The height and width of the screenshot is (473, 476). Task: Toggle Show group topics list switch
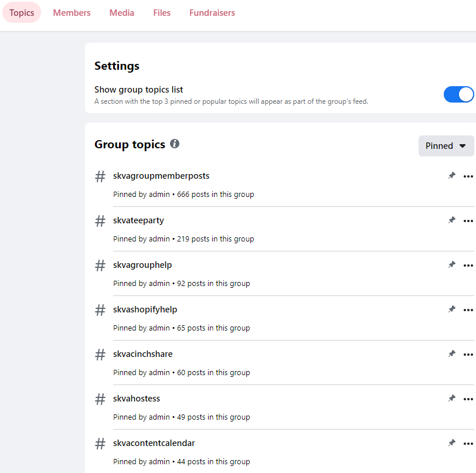(458, 94)
